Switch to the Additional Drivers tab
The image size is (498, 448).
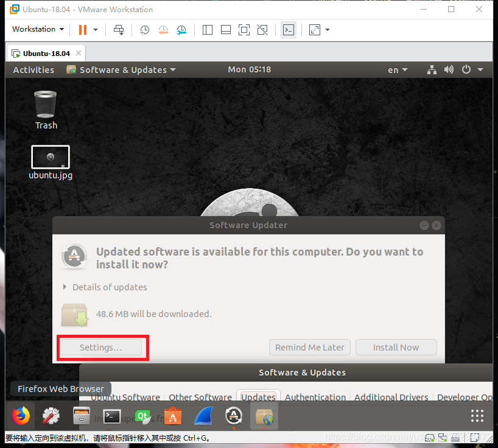tap(391, 397)
